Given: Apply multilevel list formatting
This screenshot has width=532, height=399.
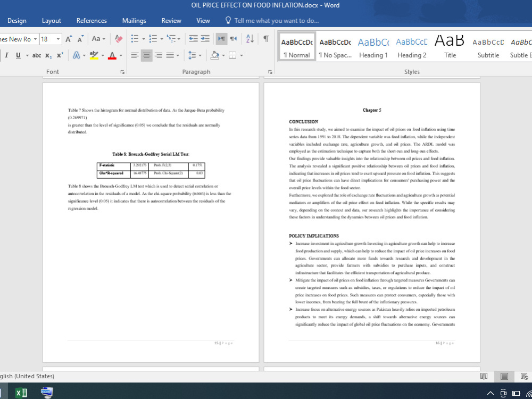Looking at the screenshot, I should click(x=171, y=39).
